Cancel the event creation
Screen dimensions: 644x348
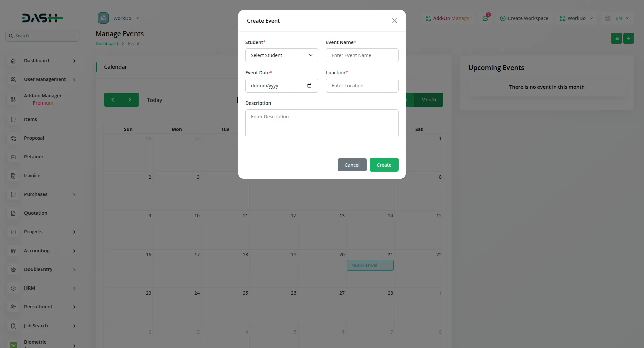click(x=352, y=165)
